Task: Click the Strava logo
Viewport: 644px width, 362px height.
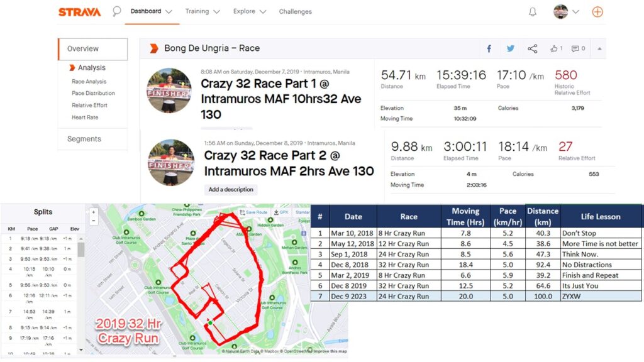Action: (x=79, y=12)
